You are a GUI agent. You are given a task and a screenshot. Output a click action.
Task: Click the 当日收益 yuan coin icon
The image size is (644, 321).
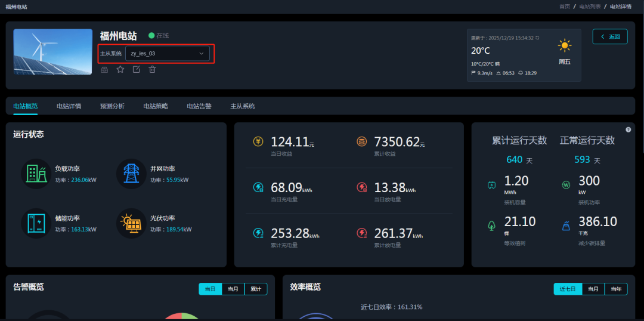[258, 142]
